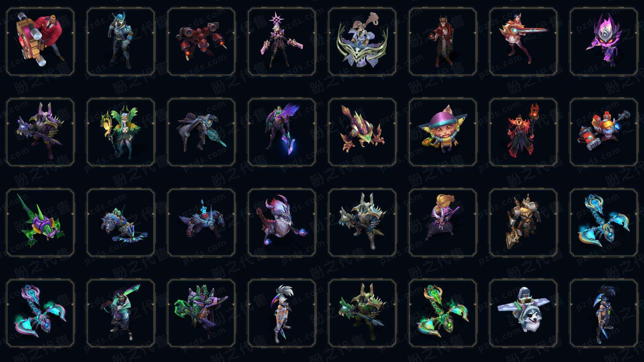Select the red-suited man with hammer
The height and width of the screenshot is (362, 644).
40,42
